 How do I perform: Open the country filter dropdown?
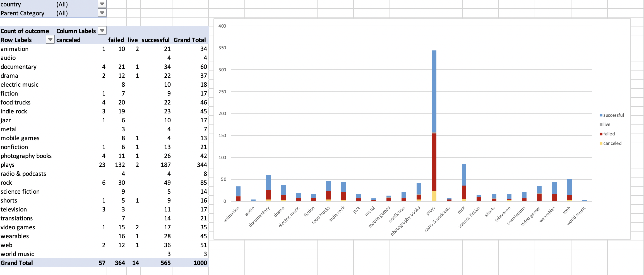tap(101, 4)
